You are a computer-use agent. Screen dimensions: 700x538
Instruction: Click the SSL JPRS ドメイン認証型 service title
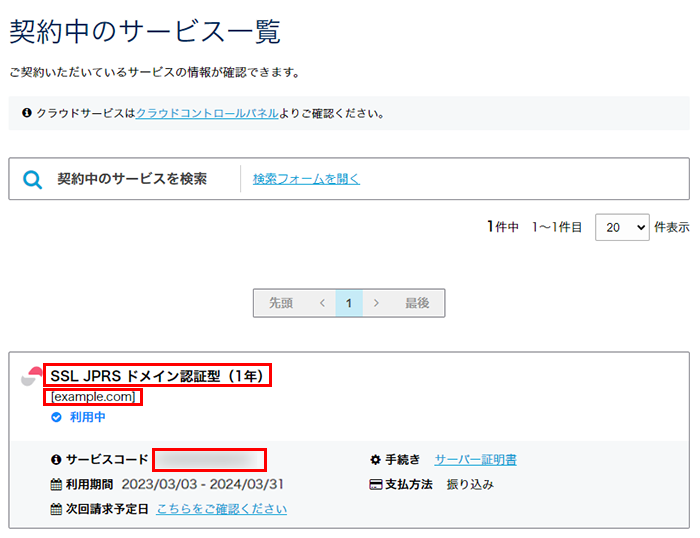[158, 376]
